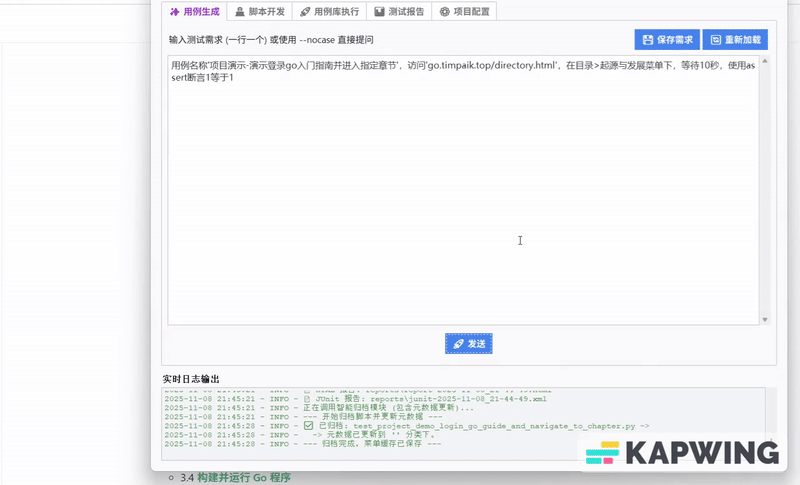Click the floppy disk icon on 保存需求

coord(648,40)
